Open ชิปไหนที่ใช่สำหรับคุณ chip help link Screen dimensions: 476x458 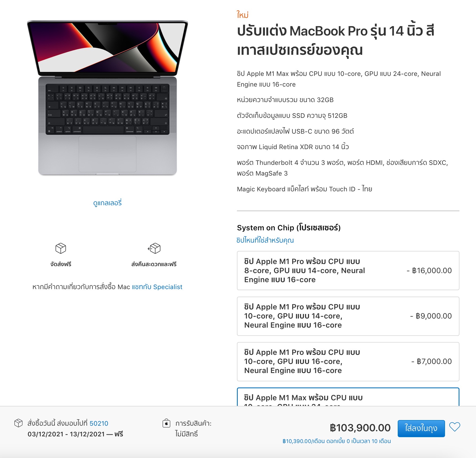pos(265,240)
